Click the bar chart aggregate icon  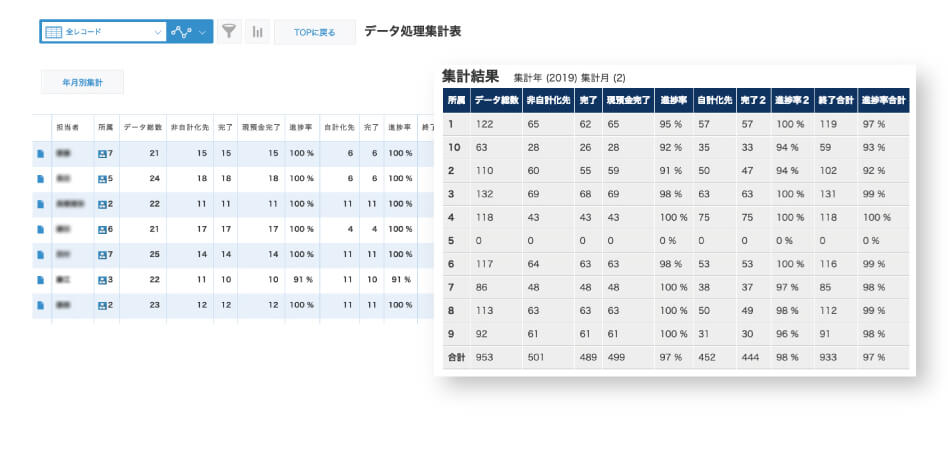[x=258, y=31]
